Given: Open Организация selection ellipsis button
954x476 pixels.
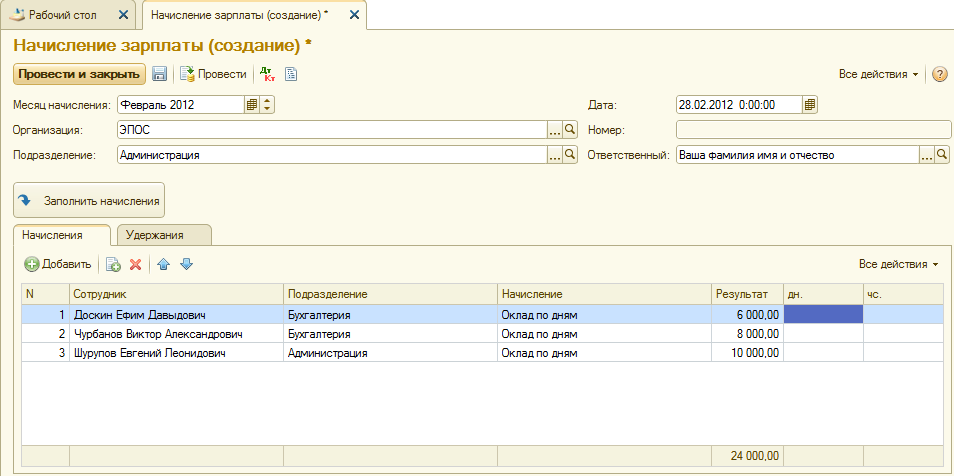Looking at the screenshot, I should click(555, 130).
